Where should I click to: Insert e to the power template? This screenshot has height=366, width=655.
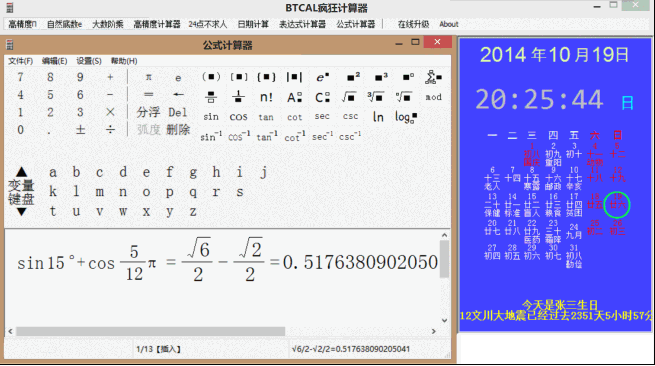point(322,77)
